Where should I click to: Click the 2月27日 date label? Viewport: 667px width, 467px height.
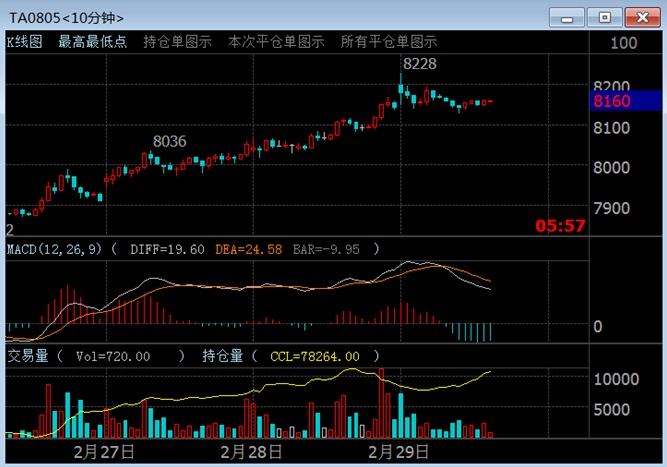104,452
